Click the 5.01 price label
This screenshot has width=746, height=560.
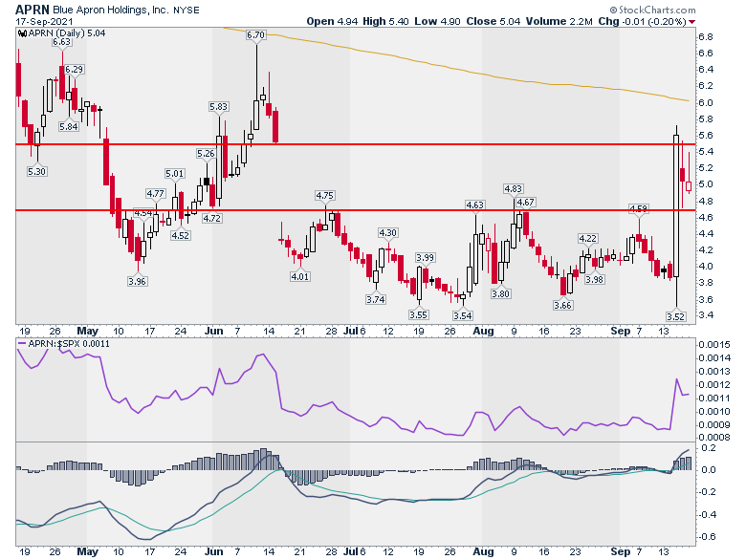[175, 174]
